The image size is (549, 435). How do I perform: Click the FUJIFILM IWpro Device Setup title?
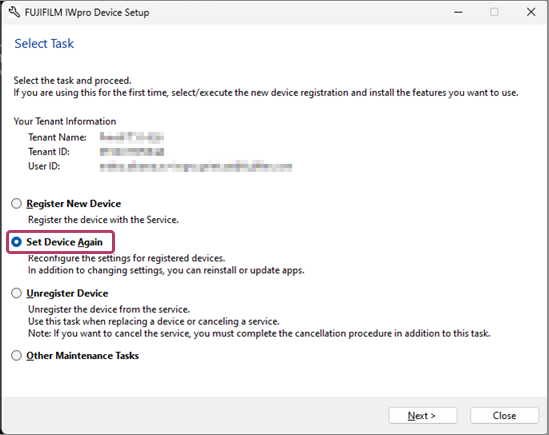click(87, 13)
